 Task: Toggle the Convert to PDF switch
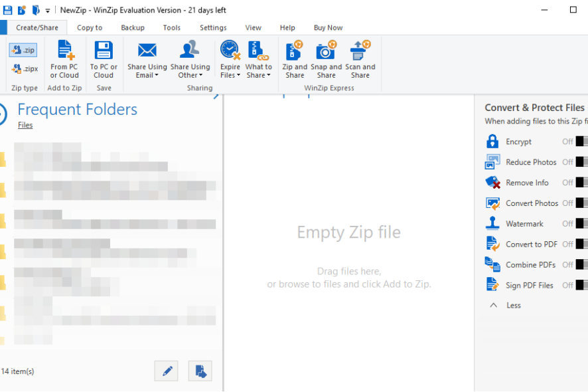click(x=582, y=244)
